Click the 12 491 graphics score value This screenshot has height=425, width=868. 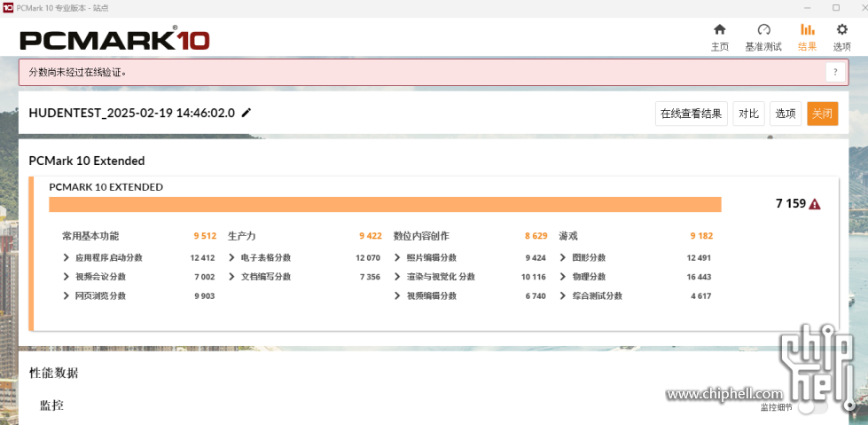pyautogui.click(x=699, y=257)
